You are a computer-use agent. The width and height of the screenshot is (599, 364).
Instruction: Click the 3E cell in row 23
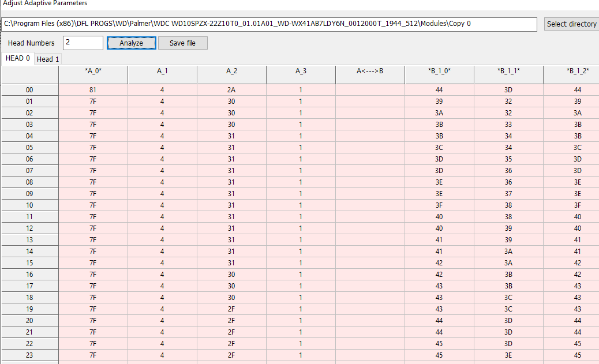[508, 355]
